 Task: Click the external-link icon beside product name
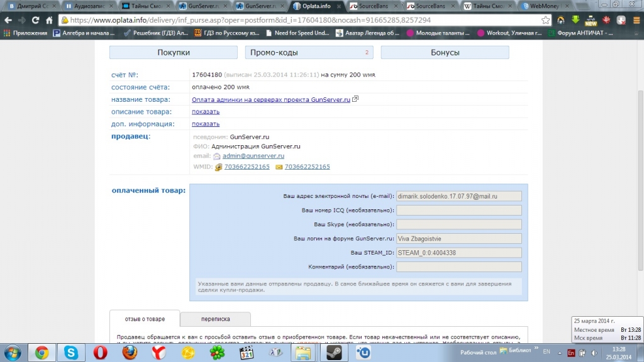pos(355,99)
